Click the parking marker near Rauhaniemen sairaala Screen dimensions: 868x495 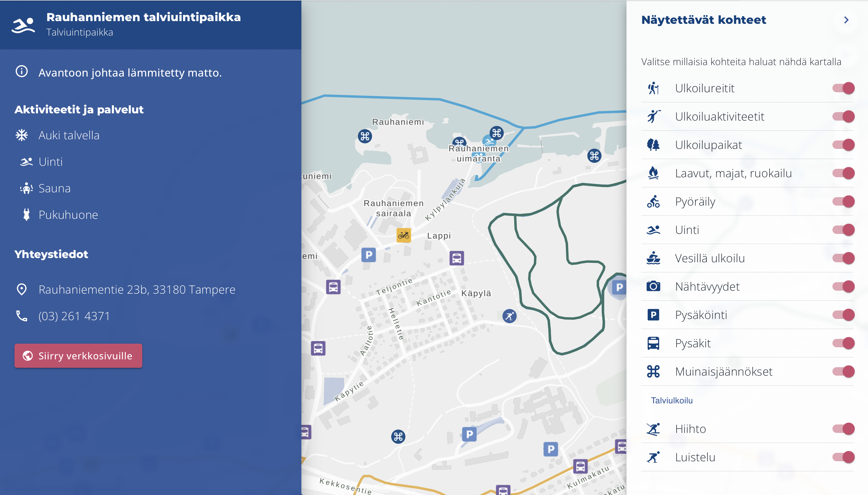(x=368, y=255)
